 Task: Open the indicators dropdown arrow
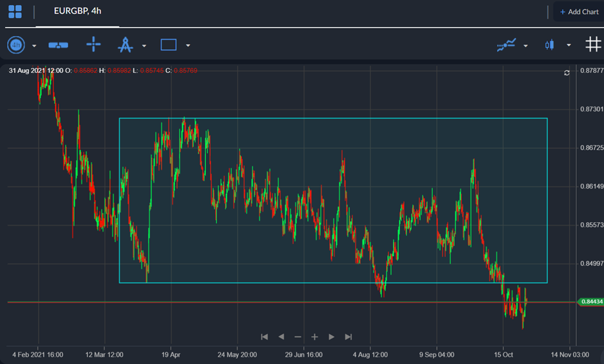(x=526, y=46)
